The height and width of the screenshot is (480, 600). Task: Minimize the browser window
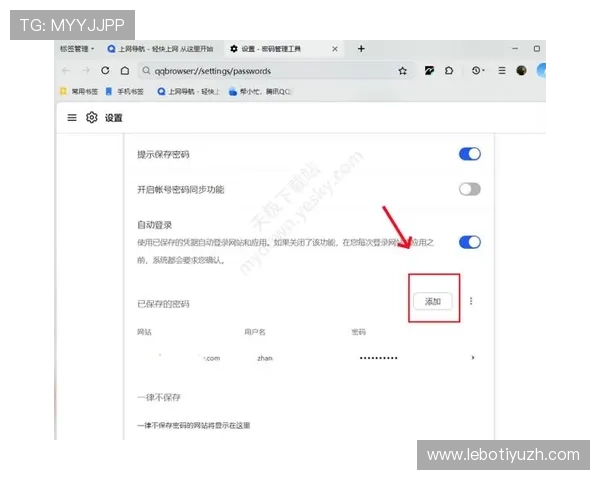(515, 49)
